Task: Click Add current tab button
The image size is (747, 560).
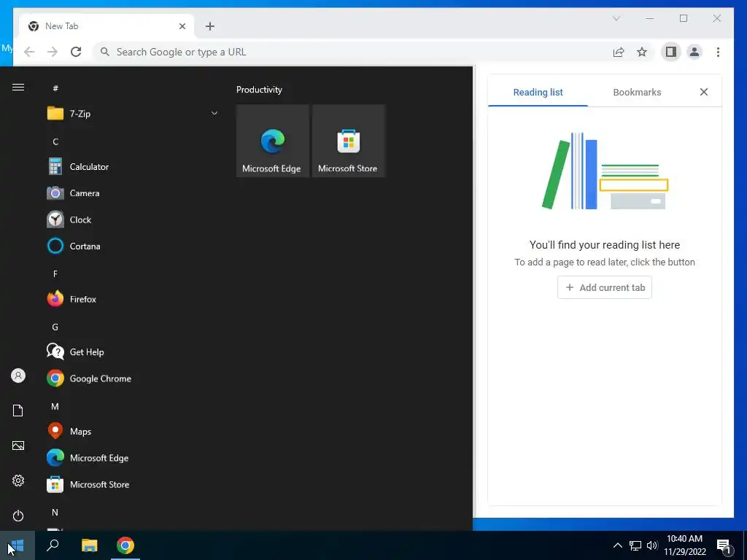Action: point(605,287)
